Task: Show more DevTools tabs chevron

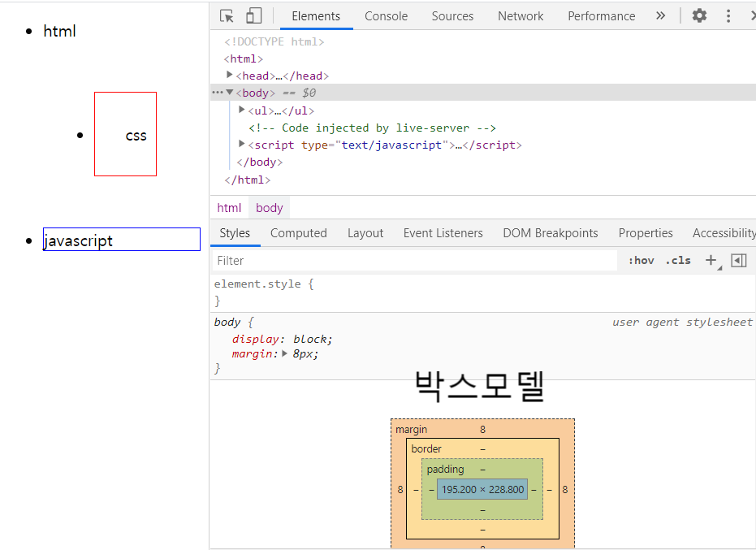Action: click(660, 16)
